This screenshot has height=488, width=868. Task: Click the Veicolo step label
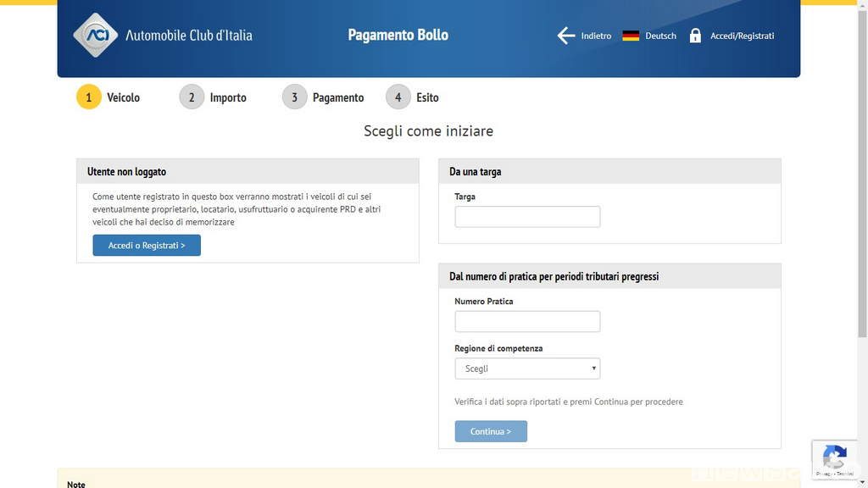point(123,98)
